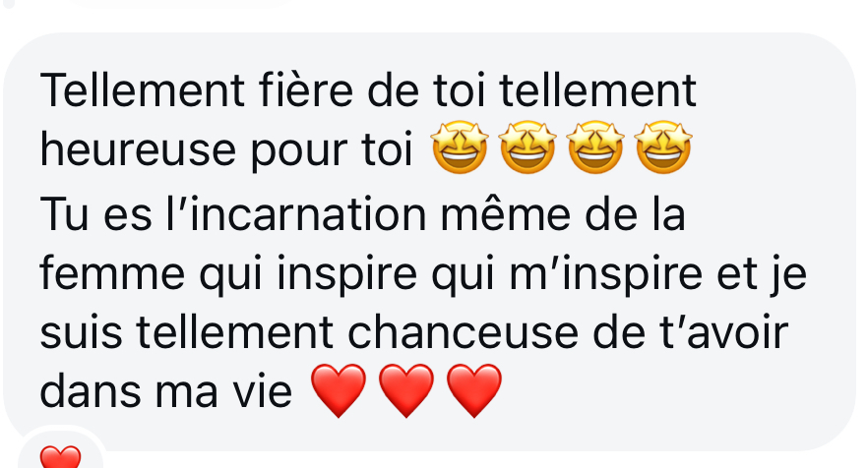
Task: Select the second star-struck emoji in the row
Action: click(527, 147)
